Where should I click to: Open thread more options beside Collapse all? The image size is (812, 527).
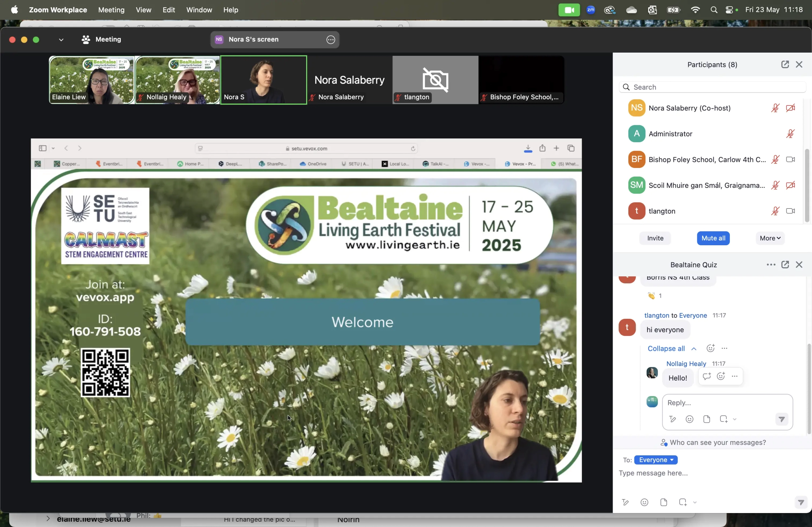coord(724,348)
